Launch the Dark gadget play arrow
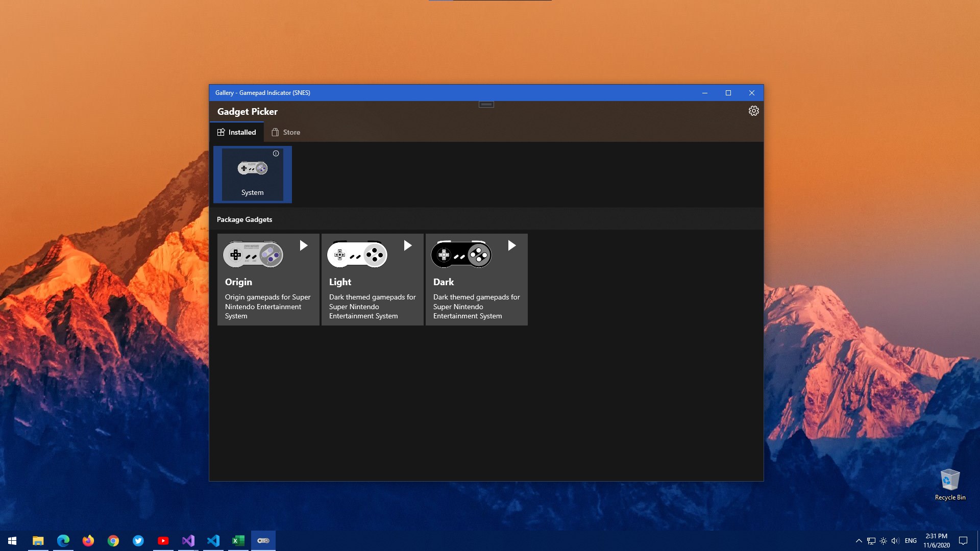 pos(512,246)
